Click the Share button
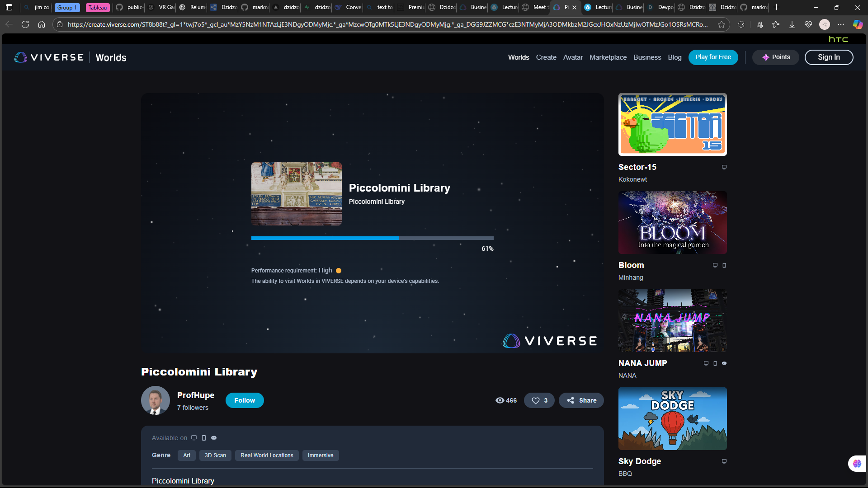 (x=581, y=400)
